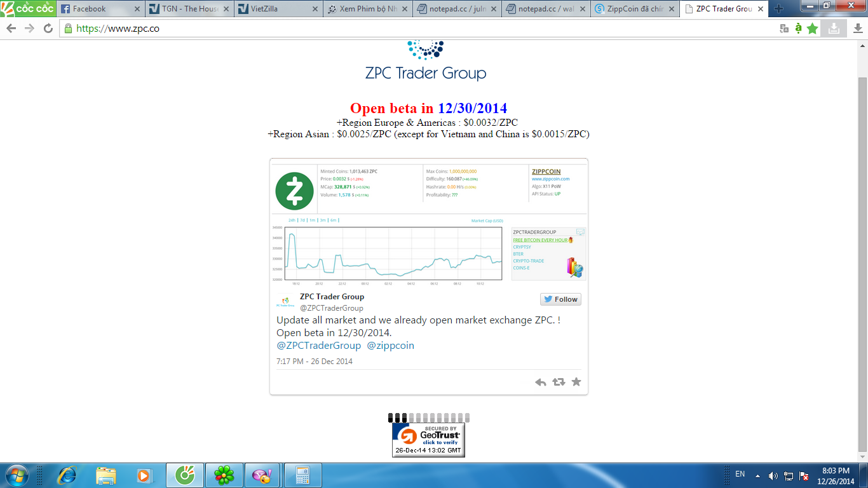The height and width of the screenshot is (488, 868).
Task: Click the ZIPPCOIN heading link
Action: click(546, 172)
